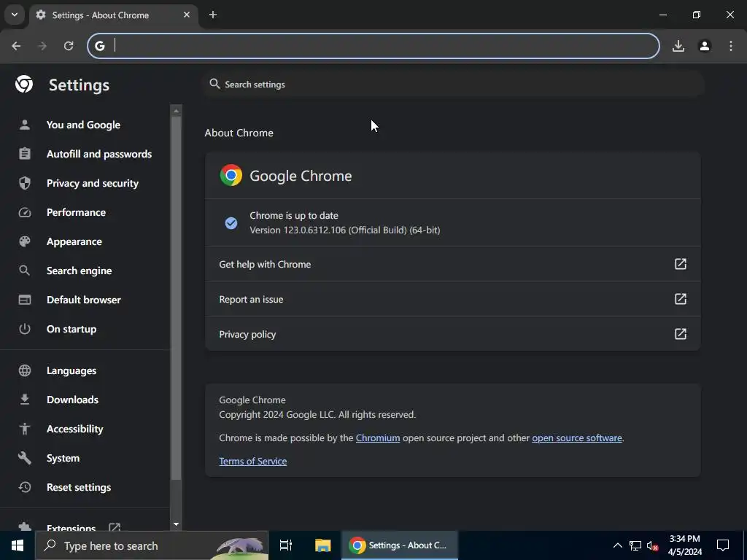
Task: Click external-link icon on Report an issue
Action: pos(681,299)
